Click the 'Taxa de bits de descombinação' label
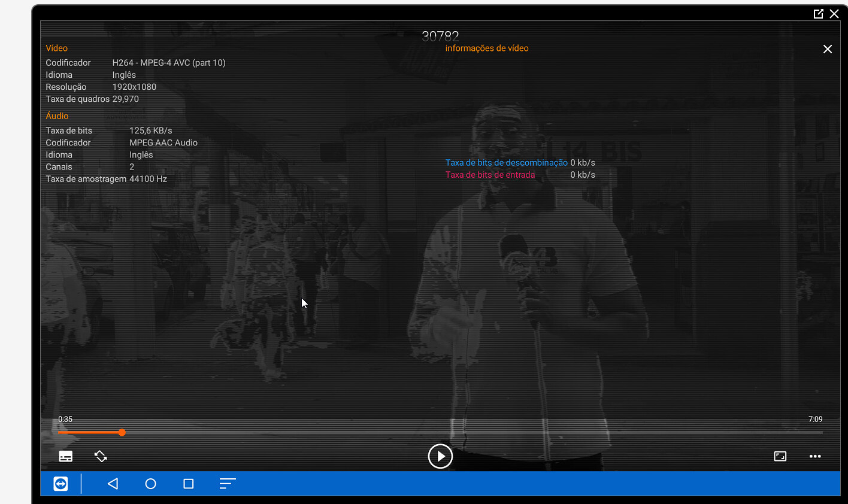Image resolution: width=848 pixels, height=504 pixels. [506, 163]
